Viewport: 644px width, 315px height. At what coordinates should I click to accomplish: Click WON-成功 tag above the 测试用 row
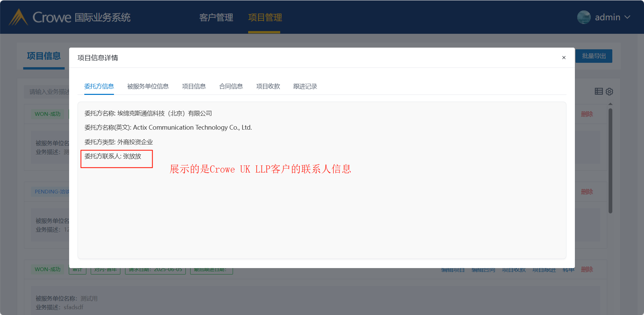(x=48, y=269)
